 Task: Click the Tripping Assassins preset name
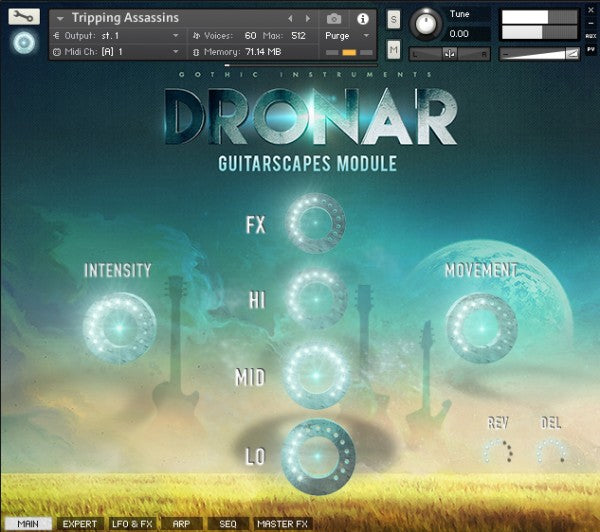[125, 18]
